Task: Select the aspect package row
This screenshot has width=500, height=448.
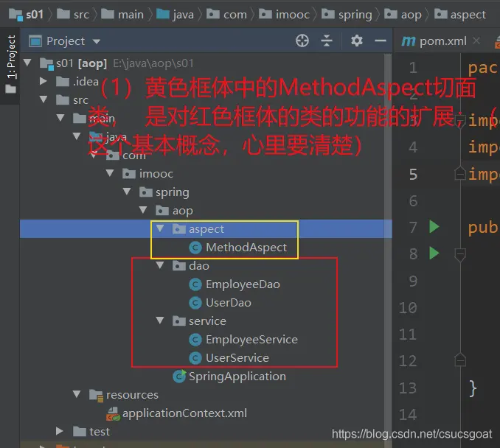Action: click(206, 228)
